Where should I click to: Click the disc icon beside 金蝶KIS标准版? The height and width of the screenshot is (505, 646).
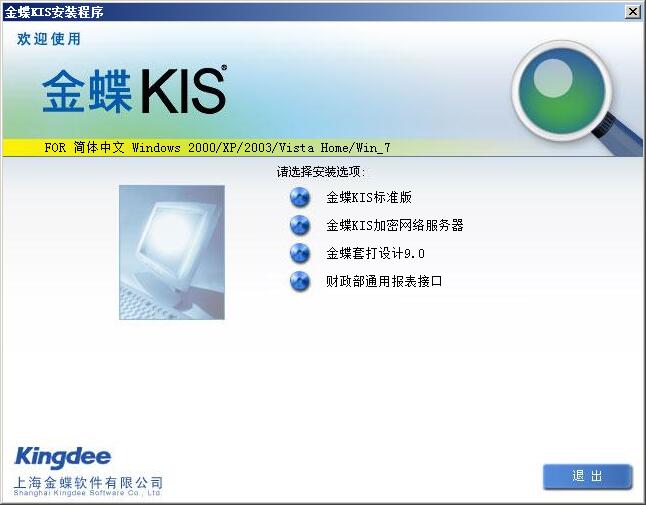(300, 197)
